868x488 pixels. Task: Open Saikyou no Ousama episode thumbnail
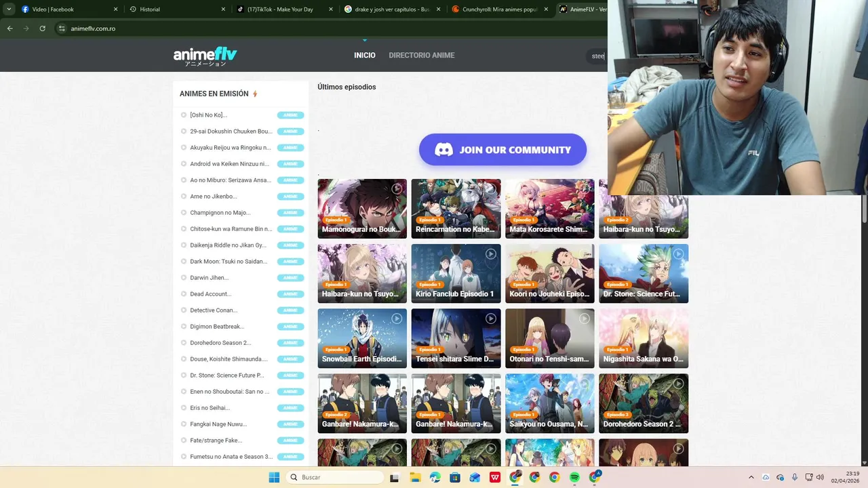pyautogui.click(x=550, y=403)
